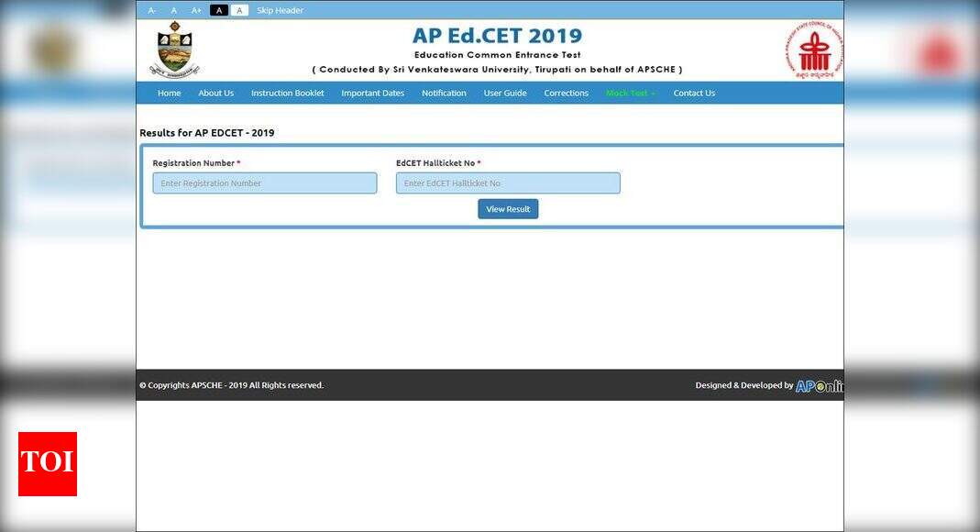
Task: Select the Notification menu item
Action: (x=444, y=93)
